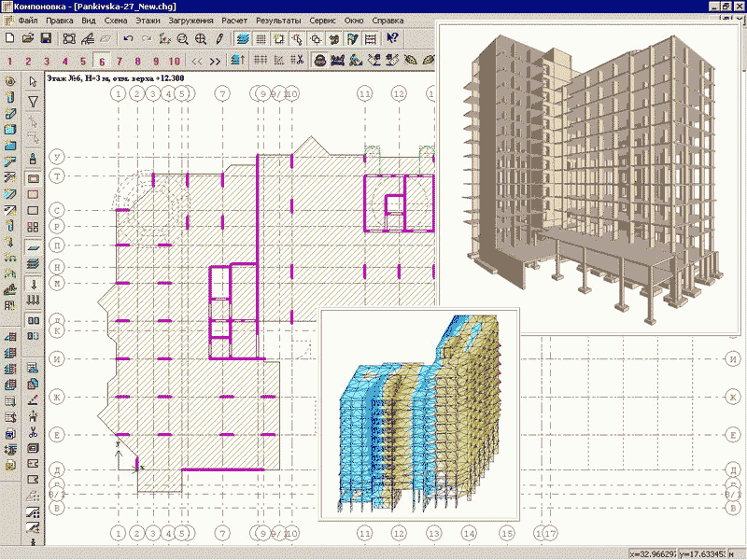Click the funnel filter tool

click(x=33, y=102)
